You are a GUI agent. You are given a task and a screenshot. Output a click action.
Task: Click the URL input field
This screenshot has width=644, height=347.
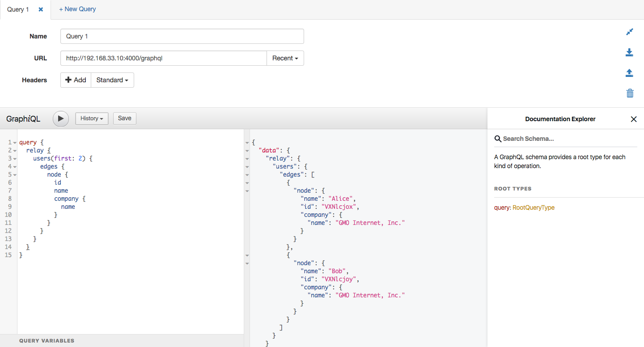click(164, 58)
